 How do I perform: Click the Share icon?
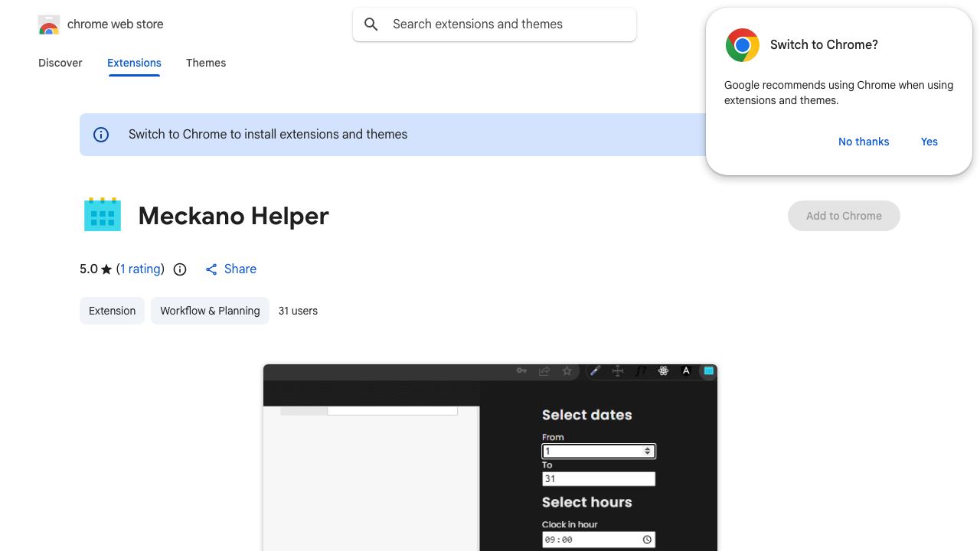(211, 269)
